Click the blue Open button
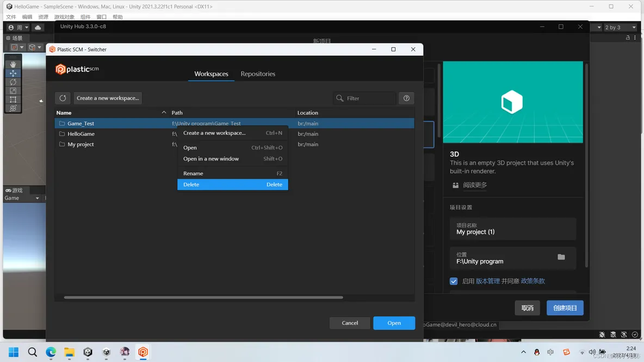Screen dimensions: 644x362 click(x=394, y=323)
